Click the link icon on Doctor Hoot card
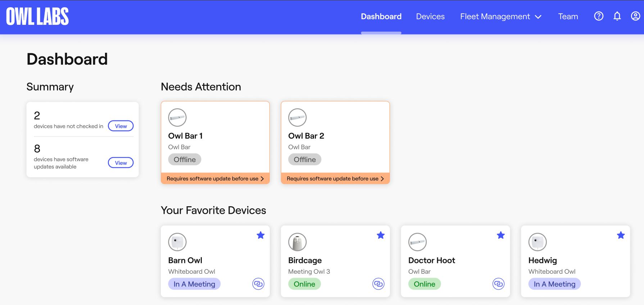Viewport: 644px width, 305px height. coord(498,284)
